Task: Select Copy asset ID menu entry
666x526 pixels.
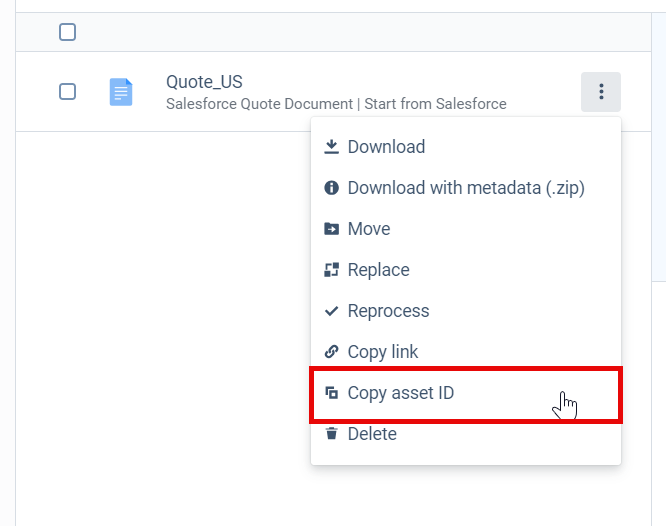Action: (x=466, y=393)
